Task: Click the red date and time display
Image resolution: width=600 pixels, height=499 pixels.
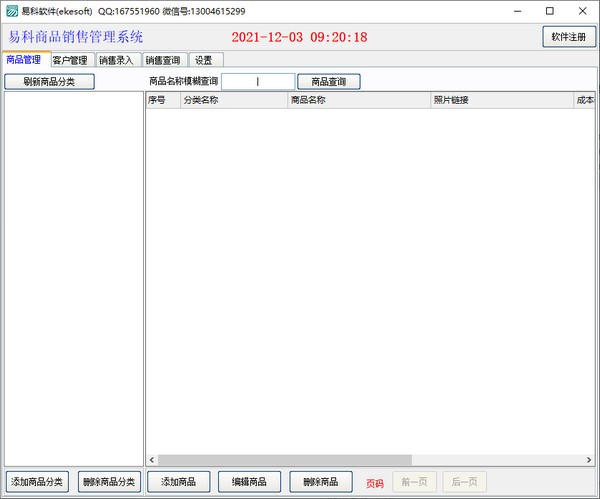Action: point(299,37)
